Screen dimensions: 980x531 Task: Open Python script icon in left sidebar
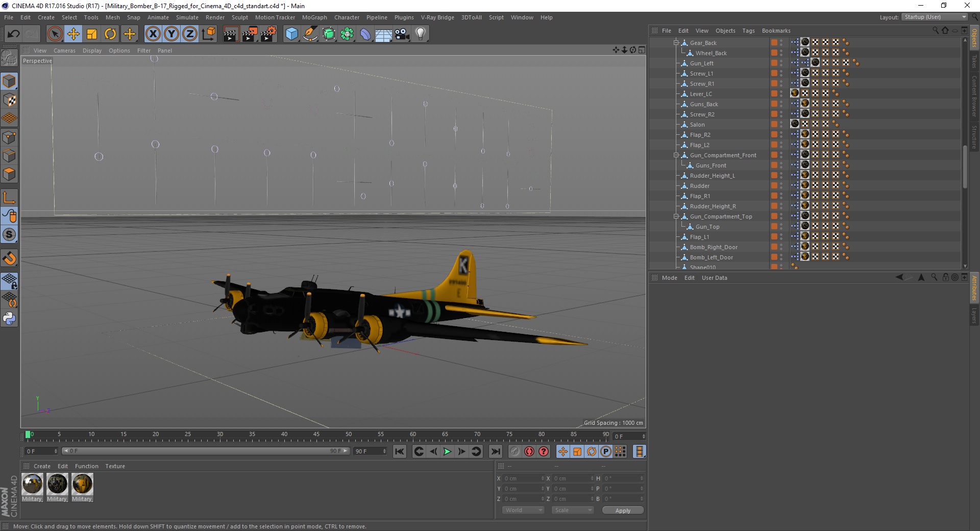(9, 319)
